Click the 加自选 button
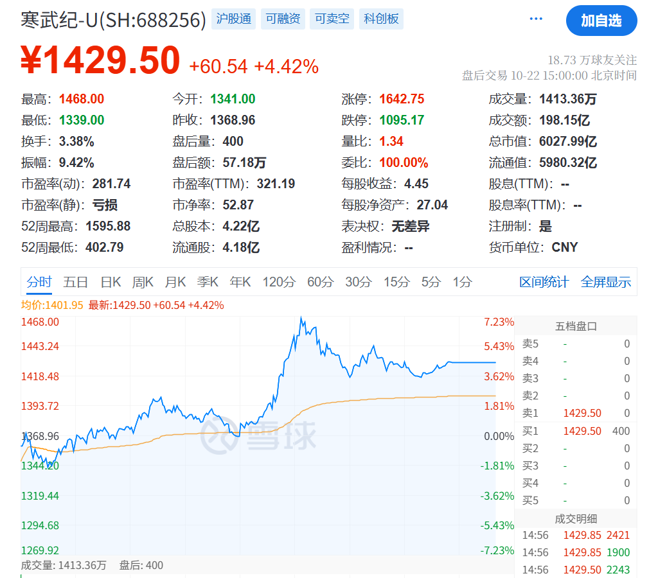This screenshot has width=667, height=578. point(601,20)
